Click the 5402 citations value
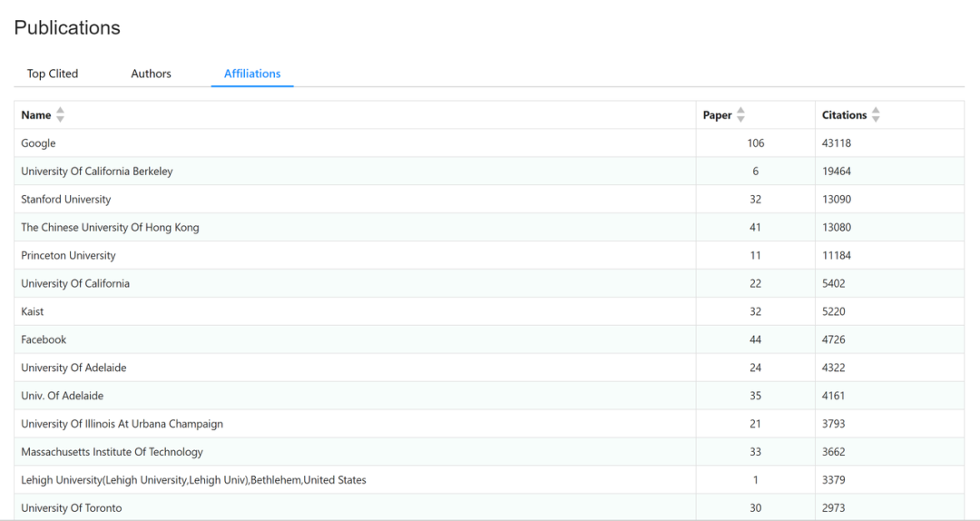Image resolution: width=980 pixels, height=521 pixels. point(834,283)
